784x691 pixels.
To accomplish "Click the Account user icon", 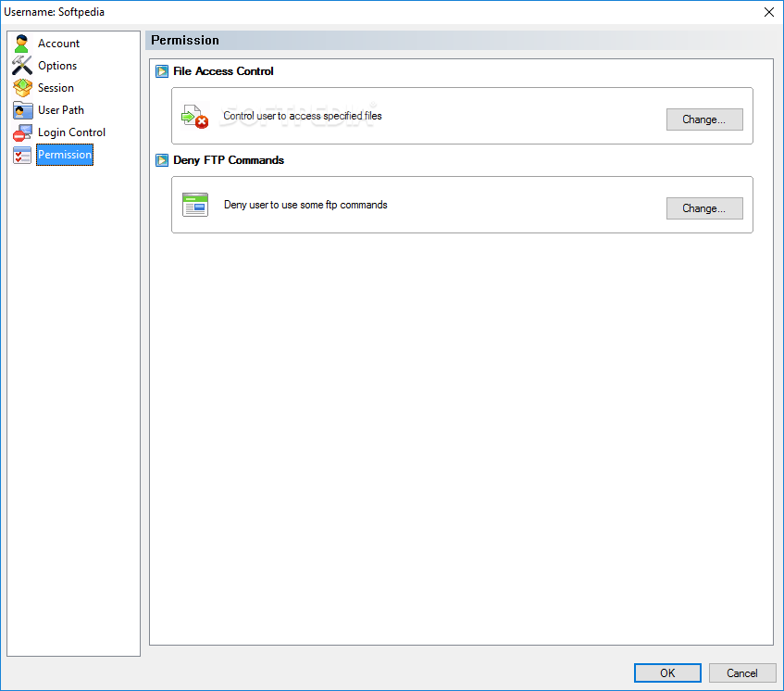I will pos(21,44).
